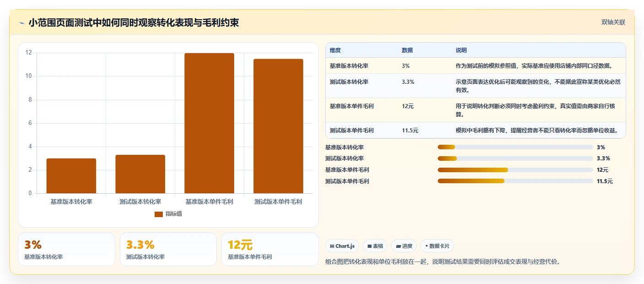Click the 11.5元 value beside the progress bar
644x284 pixels.
coord(605,181)
